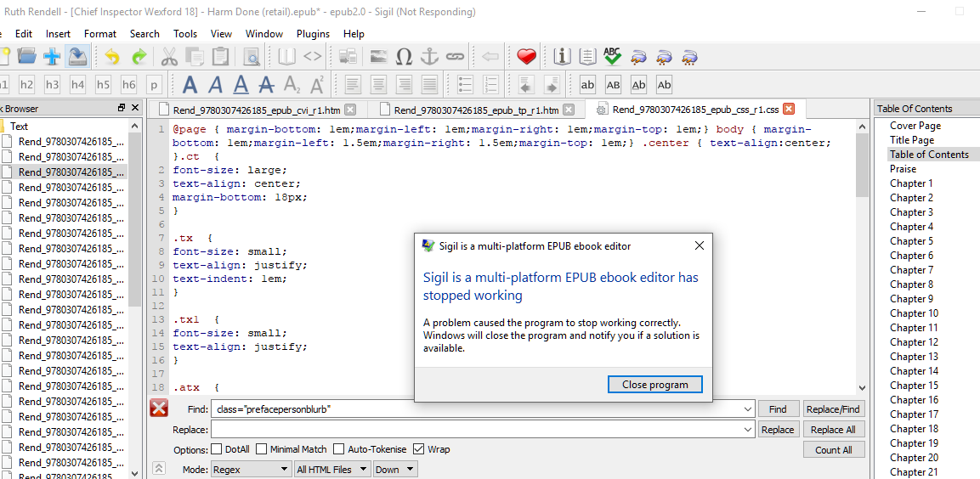
Task: Click the Replace button
Action: (x=778, y=430)
